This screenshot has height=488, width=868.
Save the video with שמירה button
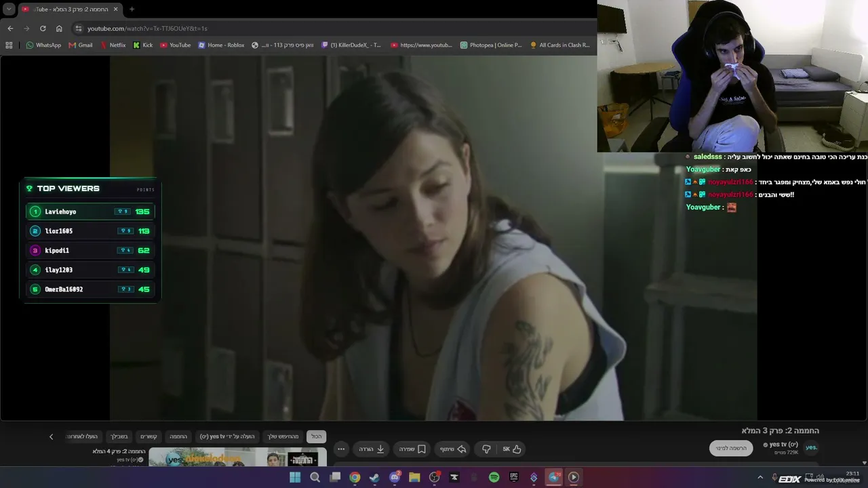coord(412,449)
